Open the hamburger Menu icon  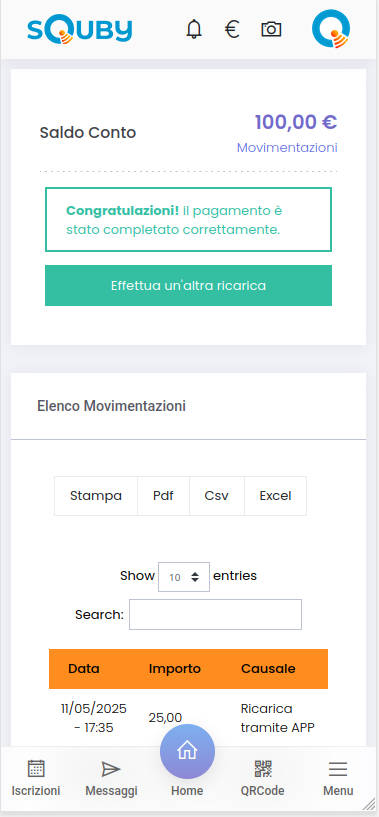click(338, 769)
